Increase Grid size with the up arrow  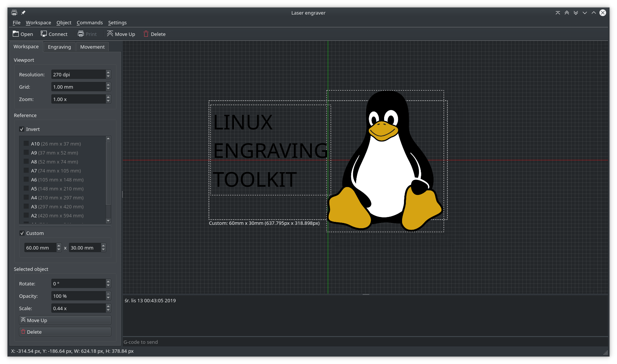(108, 85)
